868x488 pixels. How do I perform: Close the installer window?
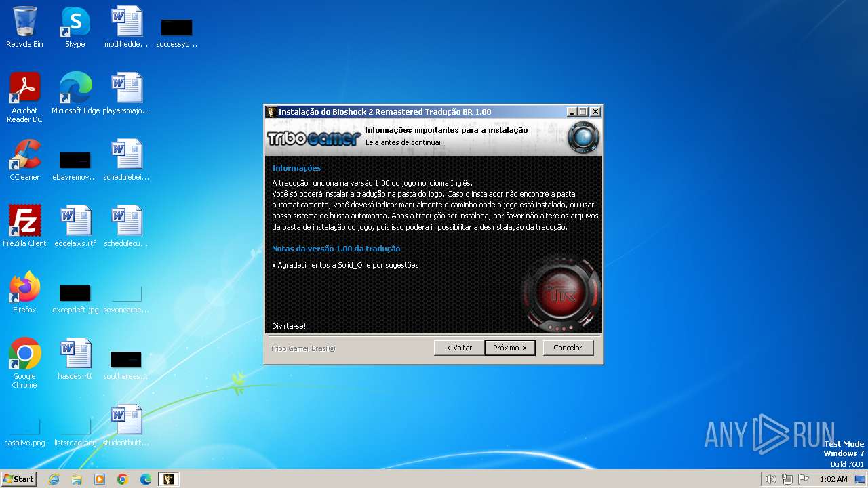point(595,112)
